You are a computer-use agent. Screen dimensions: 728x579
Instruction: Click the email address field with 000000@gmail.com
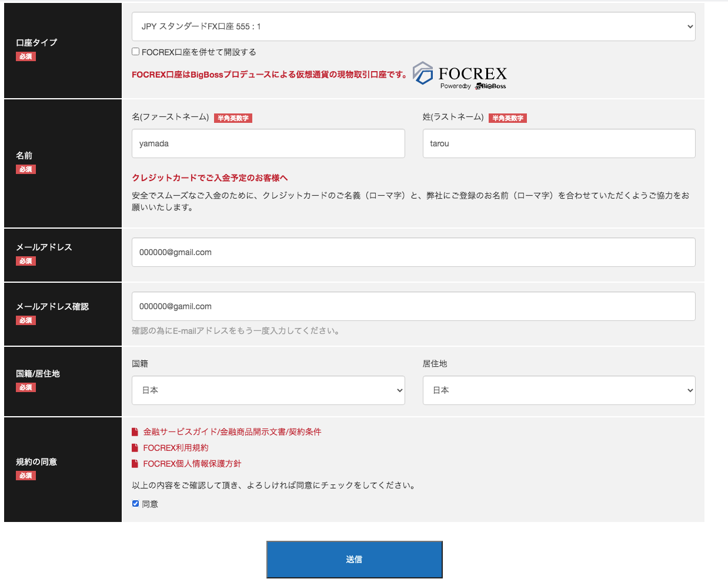[413, 252]
